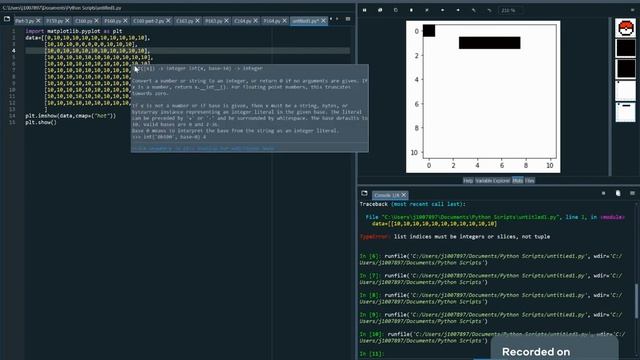Screen dimensions: 640x360
Task: Open console browse-tabs icon
Action: pos(364,193)
